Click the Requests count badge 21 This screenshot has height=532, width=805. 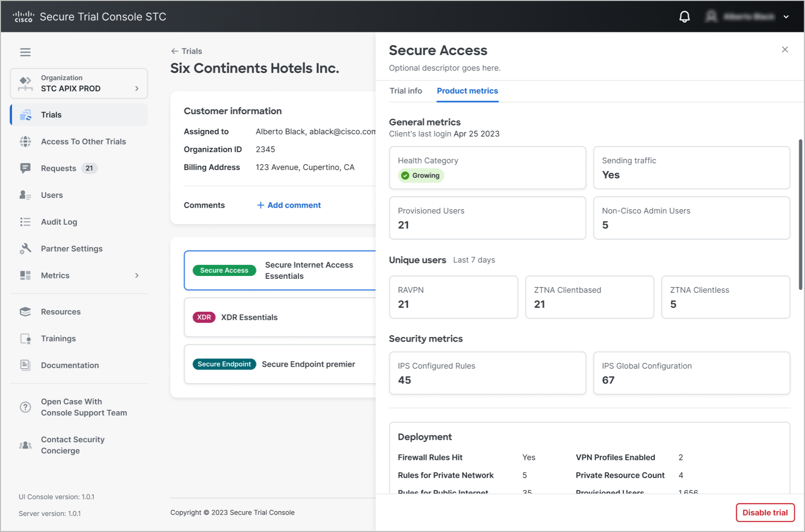[x=89, y=168]
